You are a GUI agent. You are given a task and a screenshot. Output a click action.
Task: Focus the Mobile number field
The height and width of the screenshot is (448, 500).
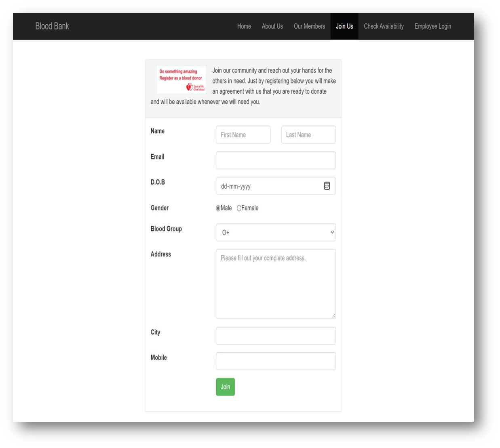pos(276,361)
